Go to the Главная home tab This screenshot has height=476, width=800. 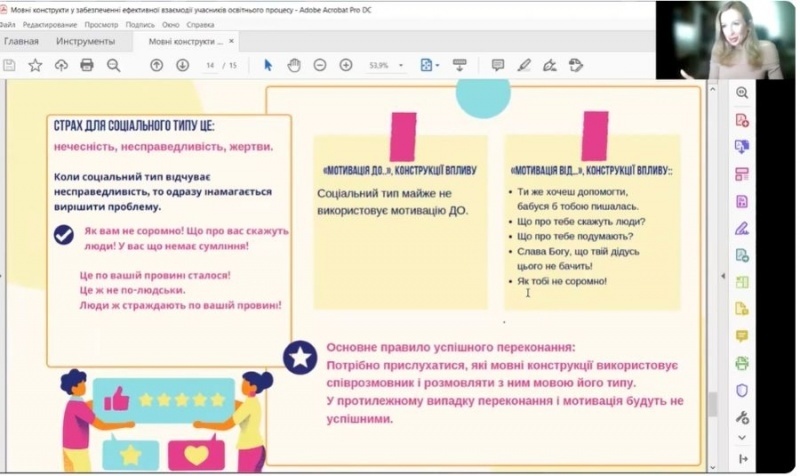(21, 41)
